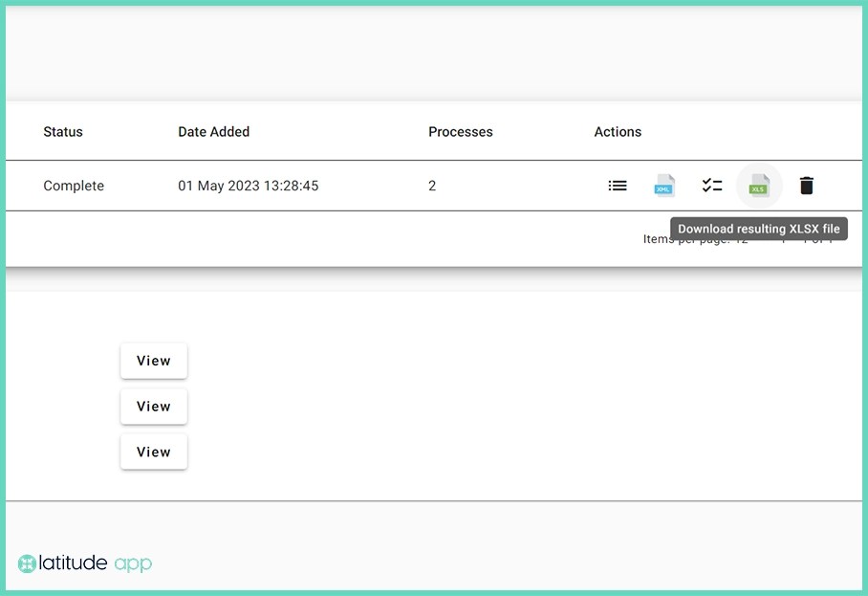
Task: Click the Complete status label
Action: [x=74, y=186]
